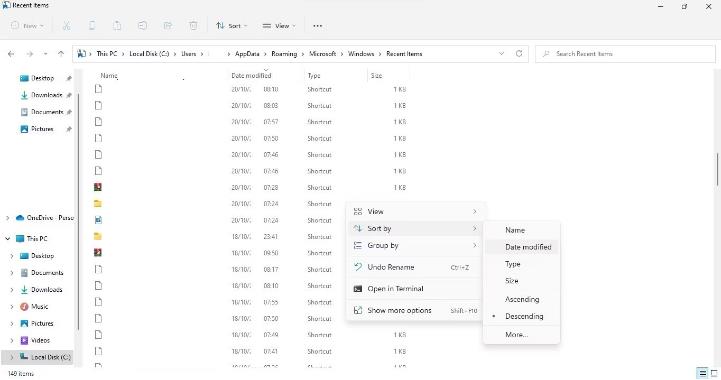Choose Undo Rename in context menu
Image resolution: width=721 pixels, height=380 pixels.
[x=415, y=267]
